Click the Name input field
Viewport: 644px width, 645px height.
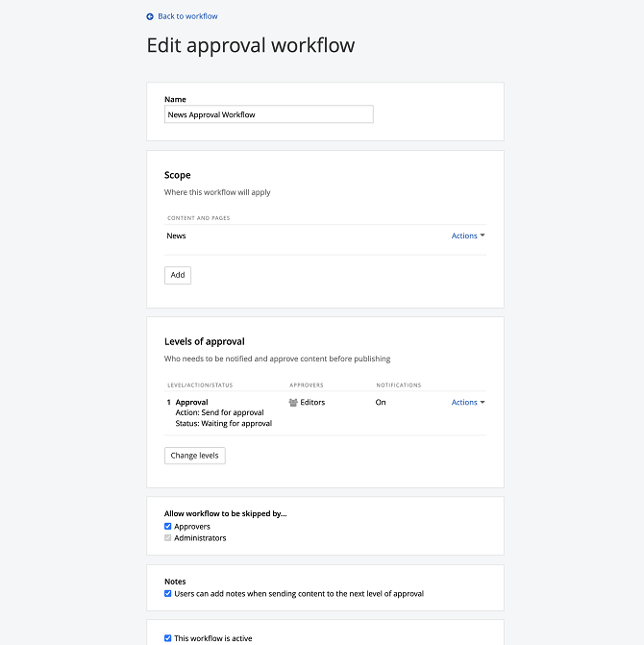pos(268,114)
